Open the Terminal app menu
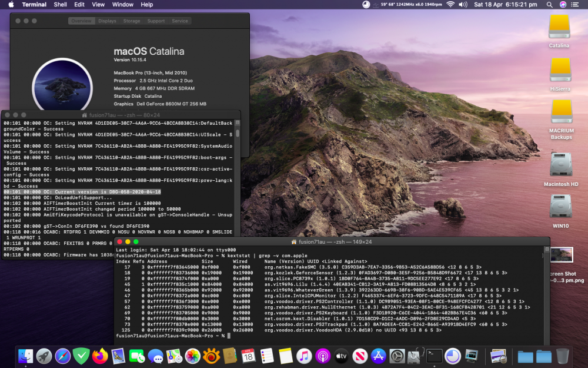The width and height of the screenshot is (588, 368). coord(34,5)
